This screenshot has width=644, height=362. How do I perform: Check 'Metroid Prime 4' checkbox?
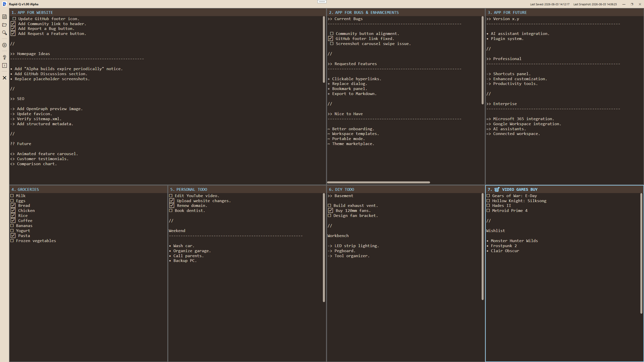click(x=488, y=211)
